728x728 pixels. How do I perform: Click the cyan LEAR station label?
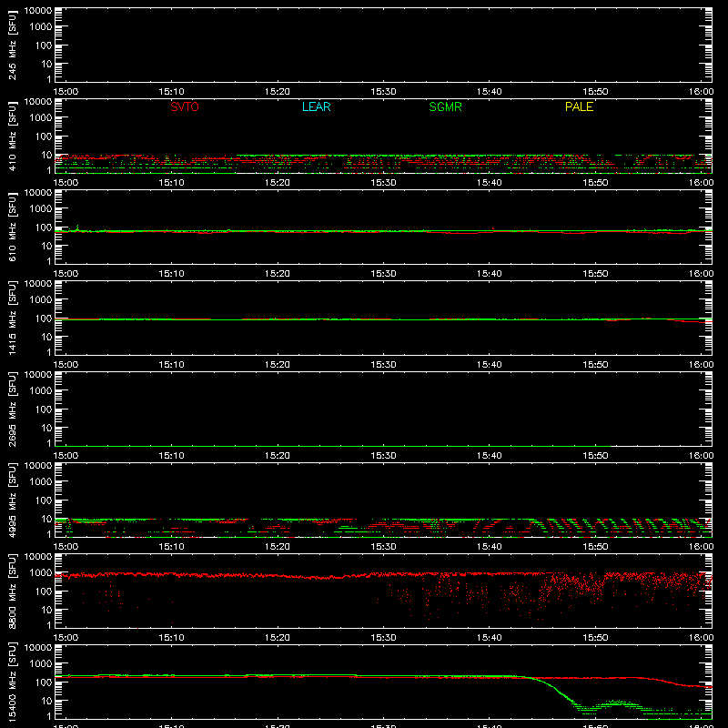pos(316,106)
